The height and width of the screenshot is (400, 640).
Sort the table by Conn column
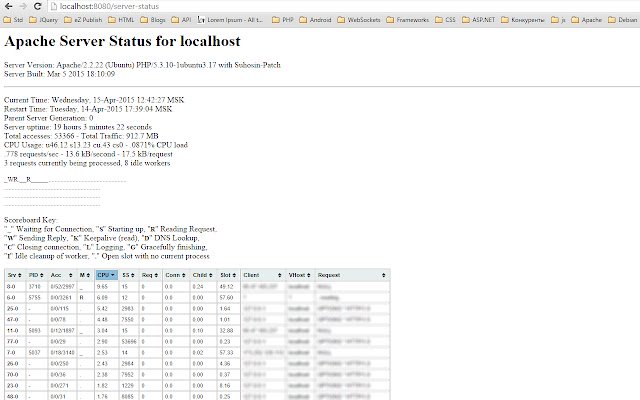point(176,275)
